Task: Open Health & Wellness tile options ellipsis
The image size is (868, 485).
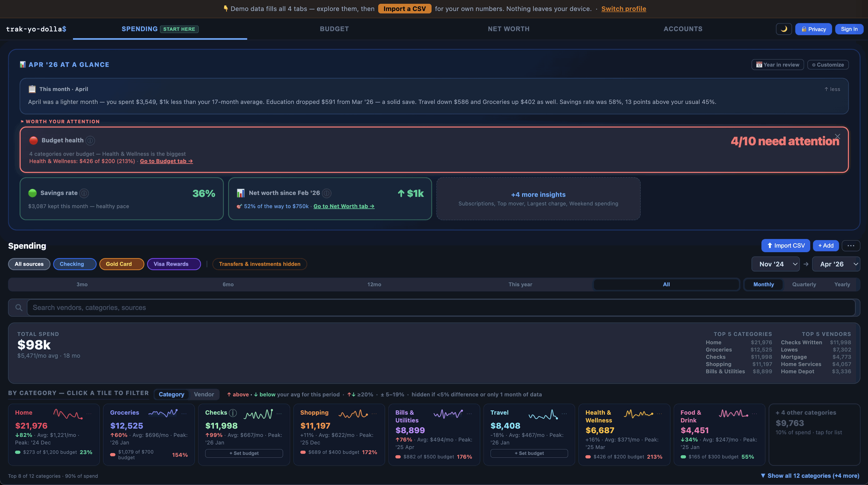Action: coord(660,413)
